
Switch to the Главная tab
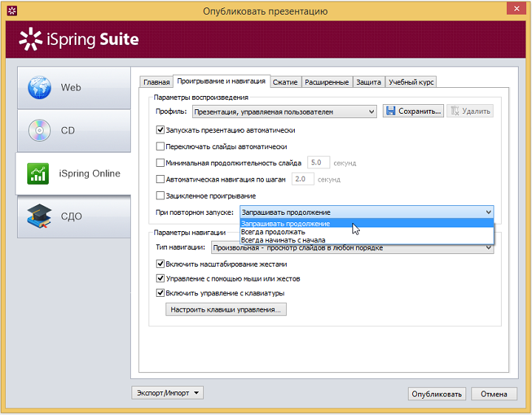pos(157,82)
